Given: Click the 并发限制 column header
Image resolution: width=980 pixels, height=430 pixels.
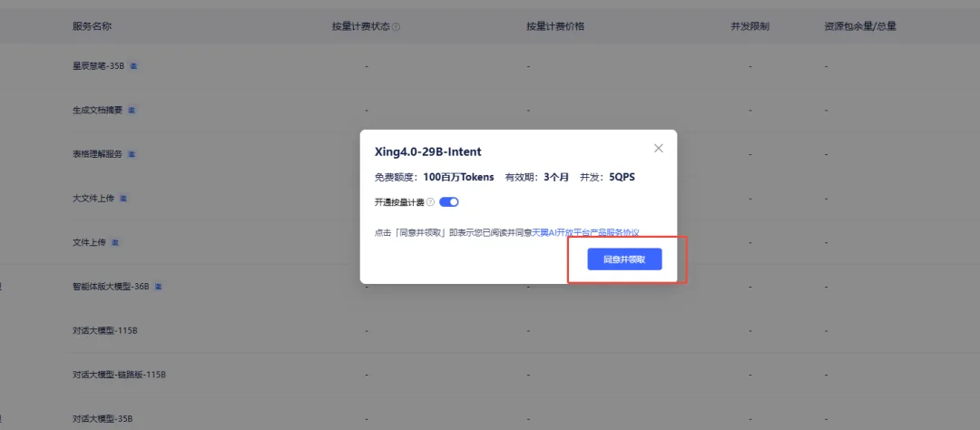Looking at the screenshot, I should coord(750,26).
